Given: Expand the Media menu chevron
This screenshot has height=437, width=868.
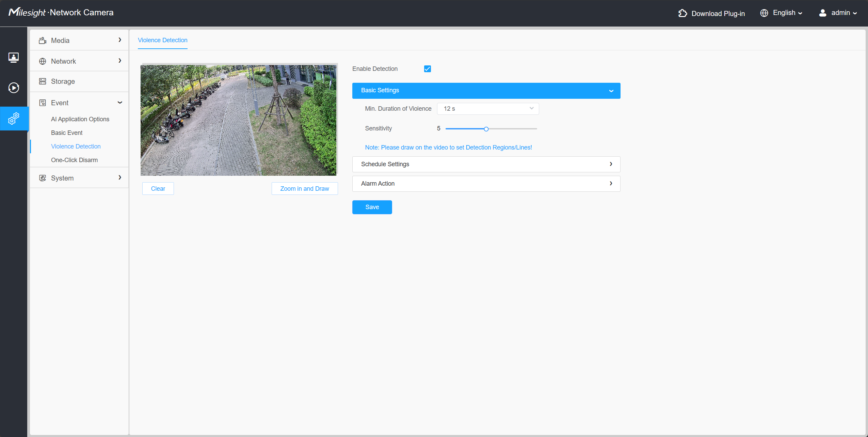Looking at the screenshot, I should (x=120, y=40).
